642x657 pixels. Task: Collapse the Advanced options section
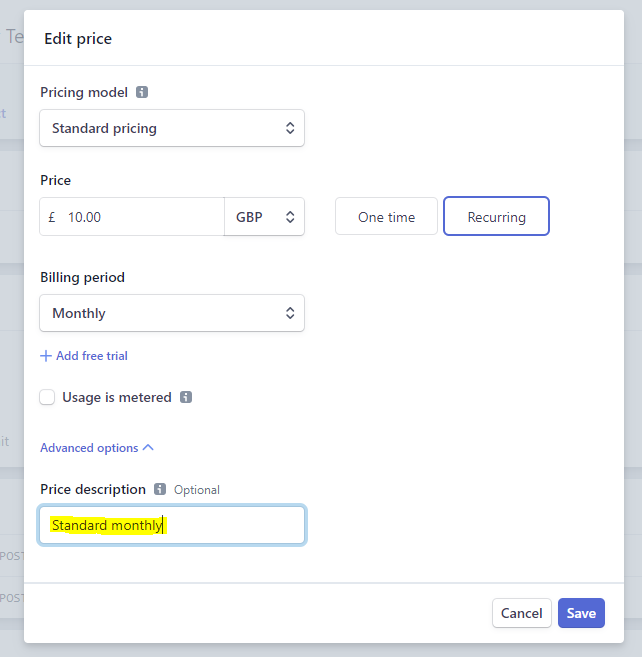[x=97, y=448]
